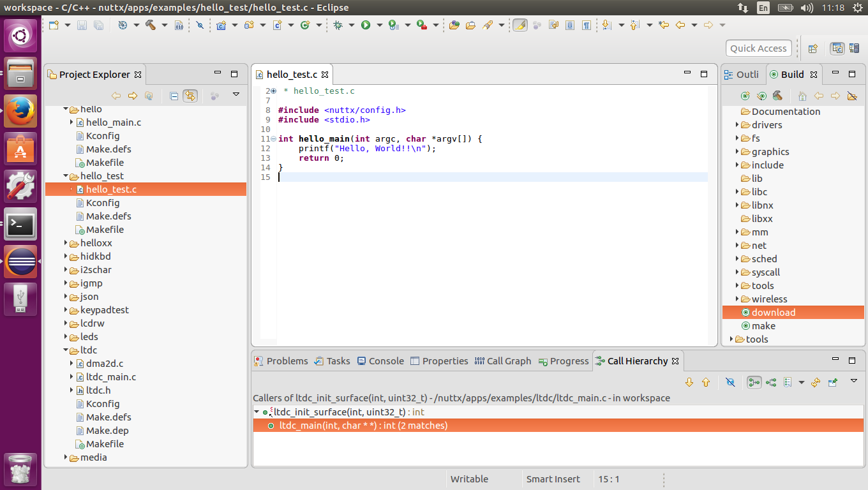Click Collapse All in Project Explorer
Image resolution: width=868 pixels, height=490 pixels.
coord(174,96)
